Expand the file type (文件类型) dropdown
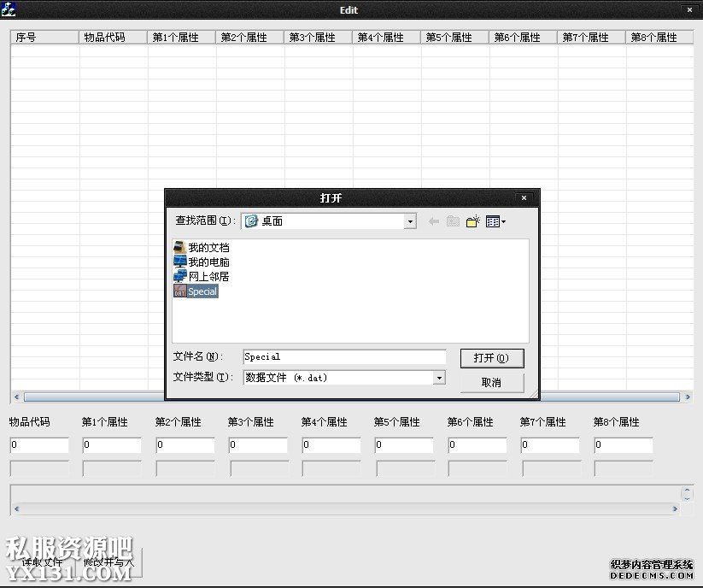Screen dimensions: 703x588 pos(439,378)
